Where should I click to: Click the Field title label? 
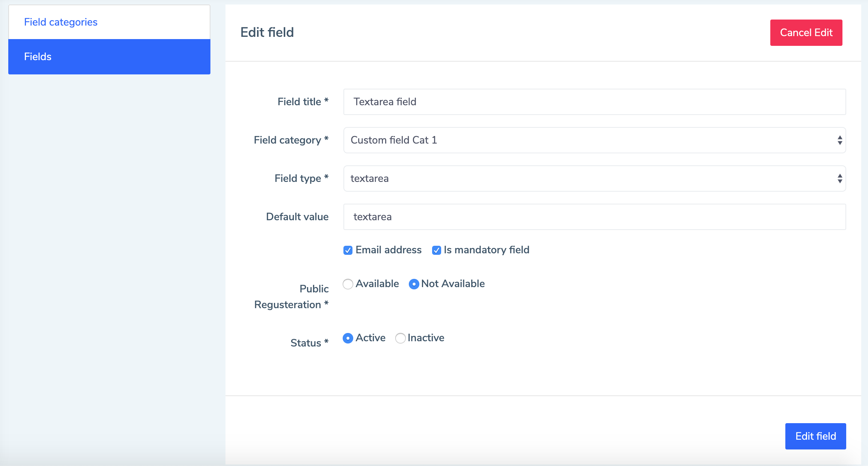303,101
